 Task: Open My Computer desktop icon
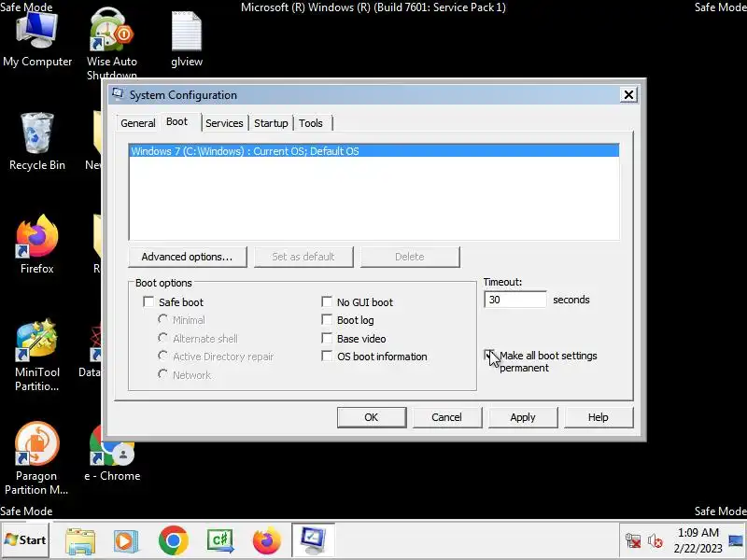[x=37, y=39]
